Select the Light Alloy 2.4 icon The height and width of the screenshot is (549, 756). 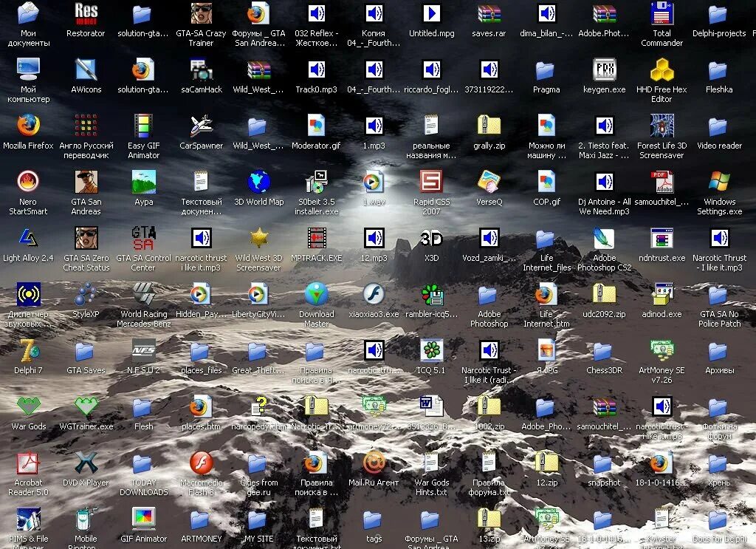click(x=29, y=238)
